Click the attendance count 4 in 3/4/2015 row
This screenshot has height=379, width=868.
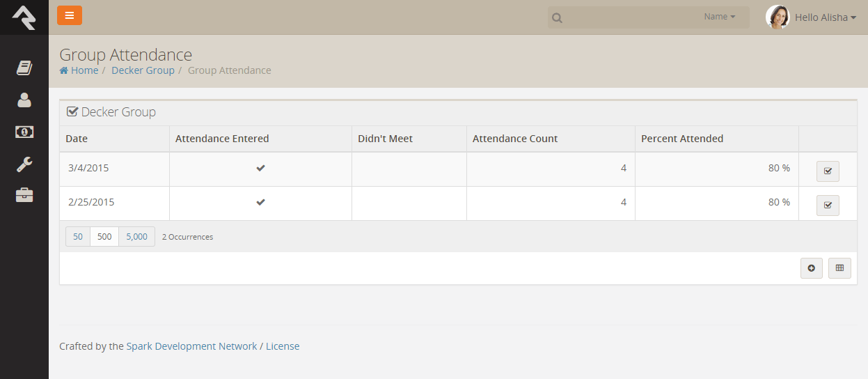pyautogui.click(x=624, y=168)
